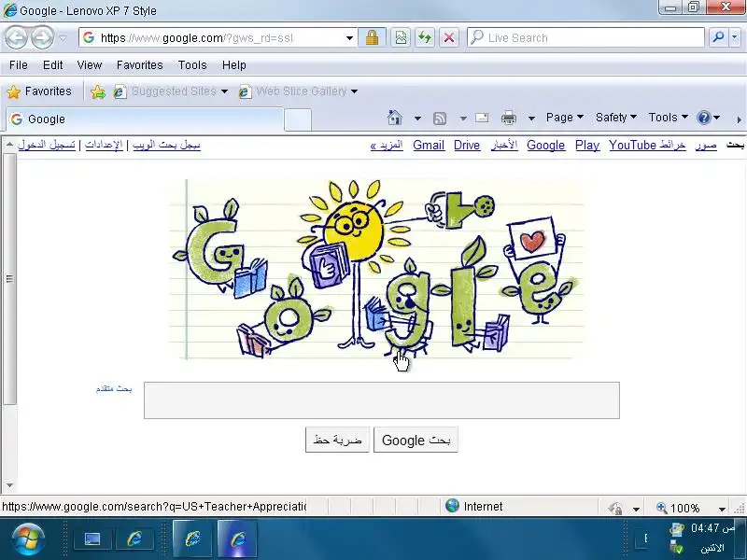The image size is (747, 560).
Task: Click the New Tab button
Action: pos(298,119)
